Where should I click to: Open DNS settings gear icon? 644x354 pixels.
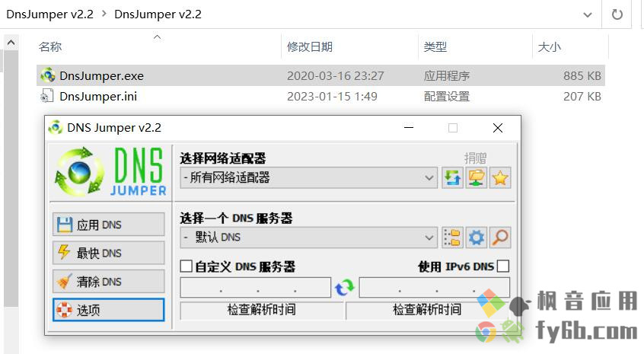click(x=477, y=238)
